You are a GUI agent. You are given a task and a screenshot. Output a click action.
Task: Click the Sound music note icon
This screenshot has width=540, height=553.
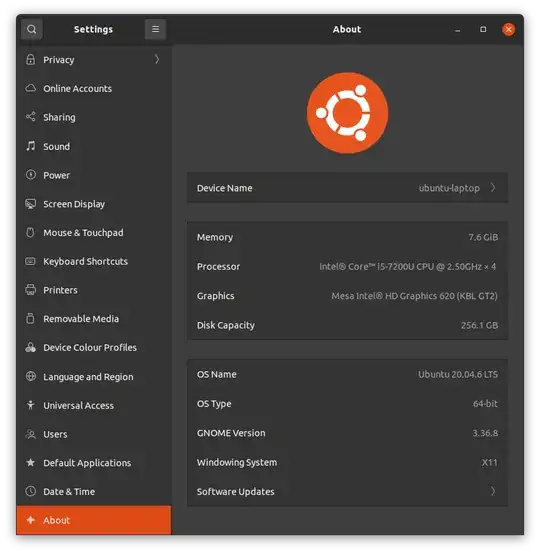coord(31,146)
